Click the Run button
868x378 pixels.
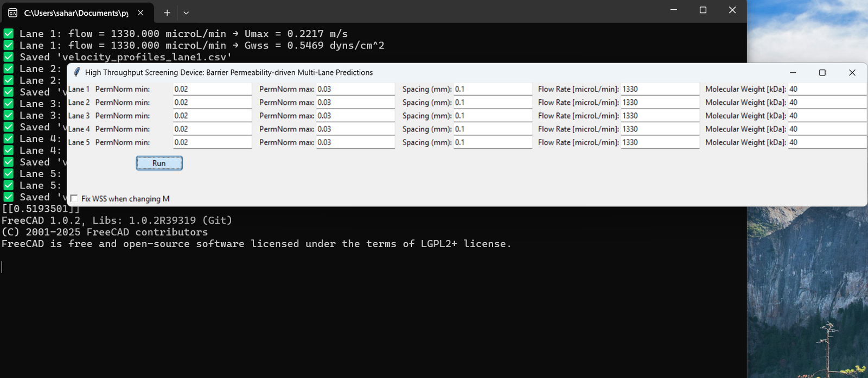pos(159,163)
